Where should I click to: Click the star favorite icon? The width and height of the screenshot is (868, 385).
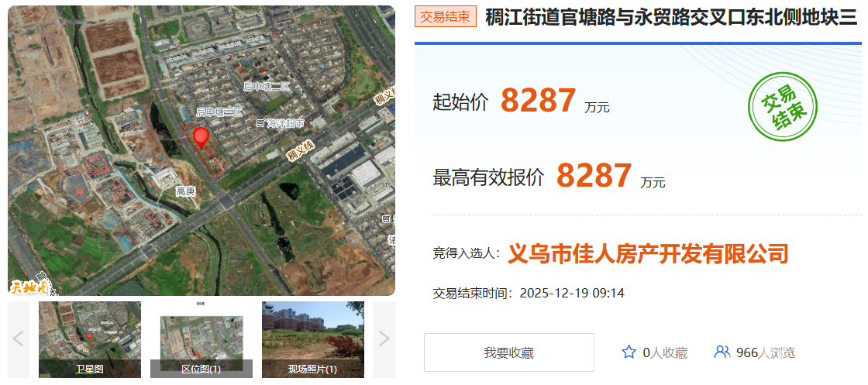tap(629, 352)
